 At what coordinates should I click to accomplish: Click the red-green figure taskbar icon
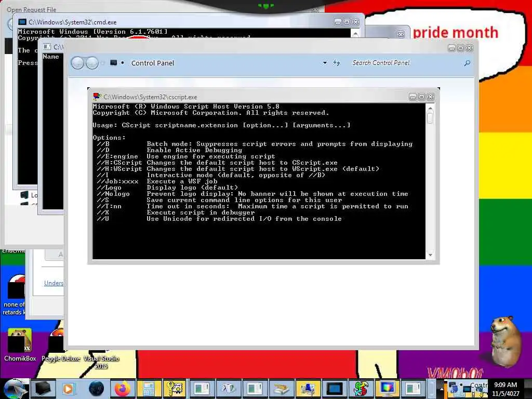pos(361,389)
